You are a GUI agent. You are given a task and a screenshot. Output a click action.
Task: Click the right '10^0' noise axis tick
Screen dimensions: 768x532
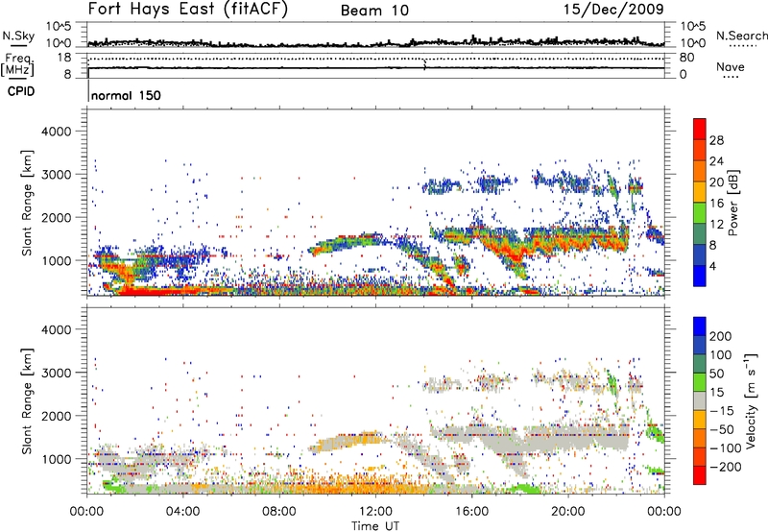(693, 43)
